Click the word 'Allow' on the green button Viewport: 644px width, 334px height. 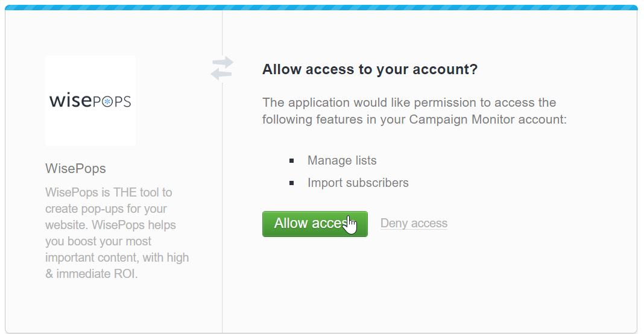coord(291,223)
